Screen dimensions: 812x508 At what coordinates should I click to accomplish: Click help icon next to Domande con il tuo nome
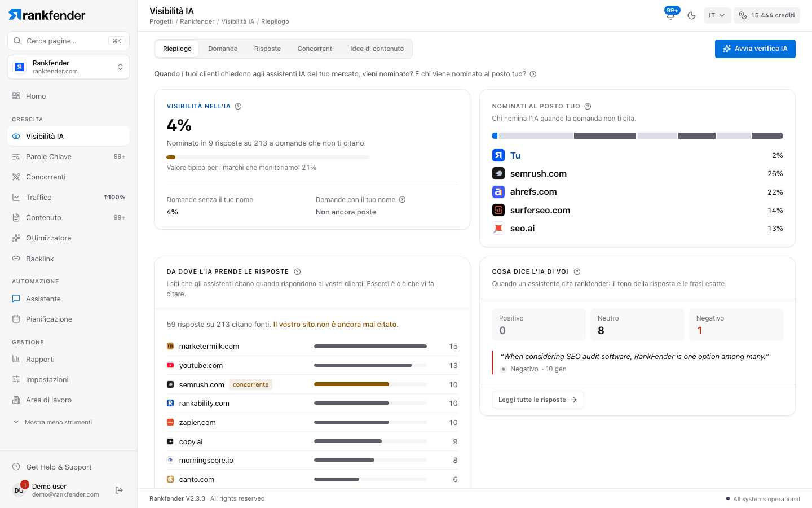click(402, 199)
